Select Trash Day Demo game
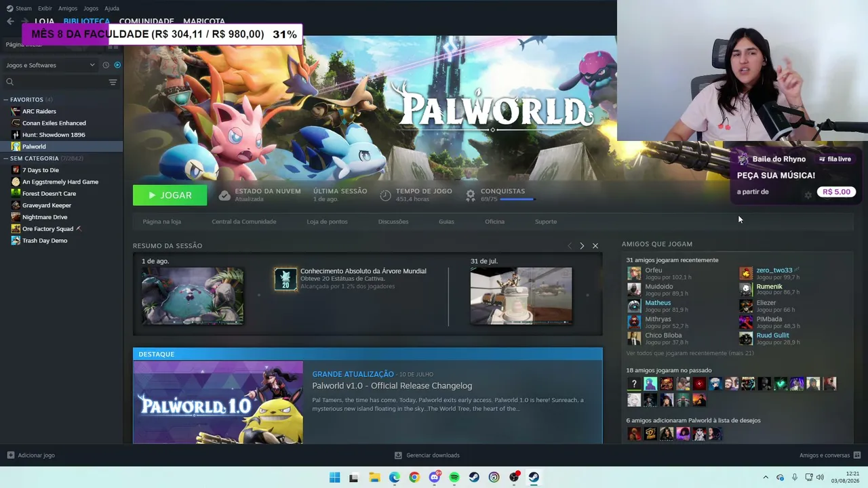The height and width of the screenshot is (488, 868). point(45,241)
